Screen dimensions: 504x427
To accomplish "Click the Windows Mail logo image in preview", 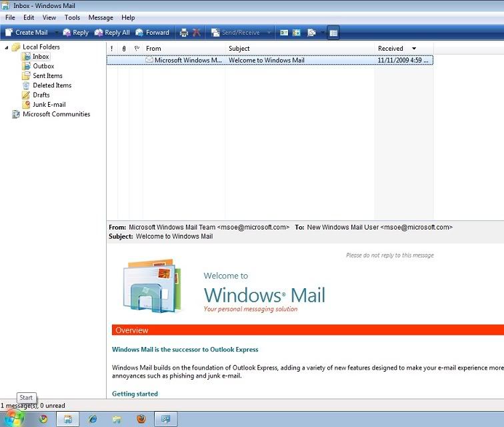I will click(153, 286).
